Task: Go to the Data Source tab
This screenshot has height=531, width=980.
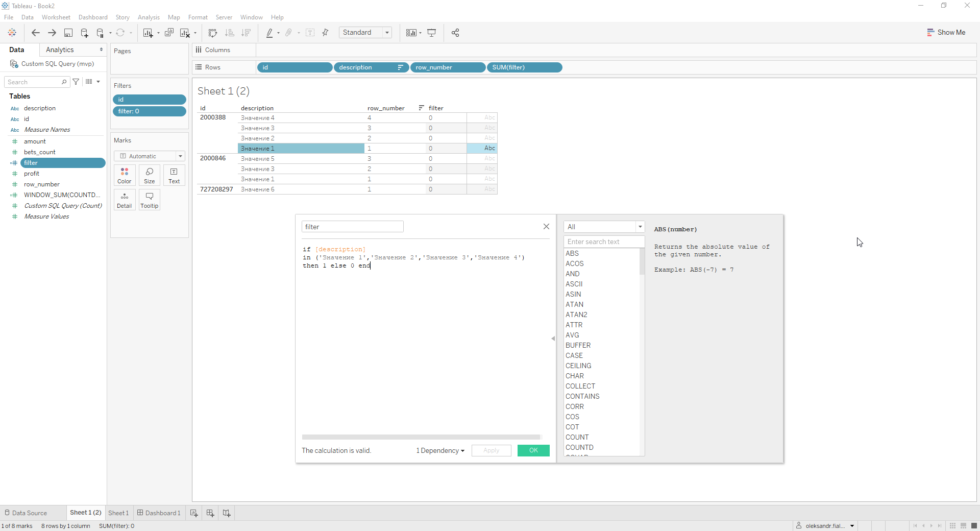Action: [26, 513]
